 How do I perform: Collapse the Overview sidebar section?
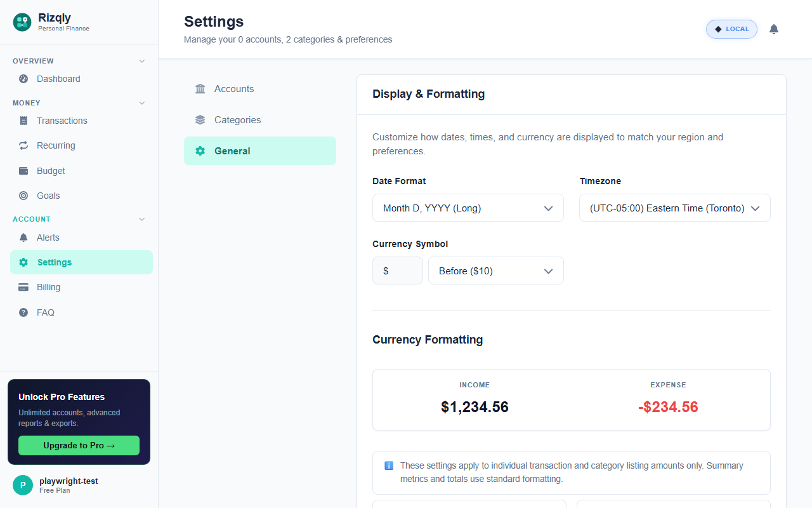pos(142,61)
